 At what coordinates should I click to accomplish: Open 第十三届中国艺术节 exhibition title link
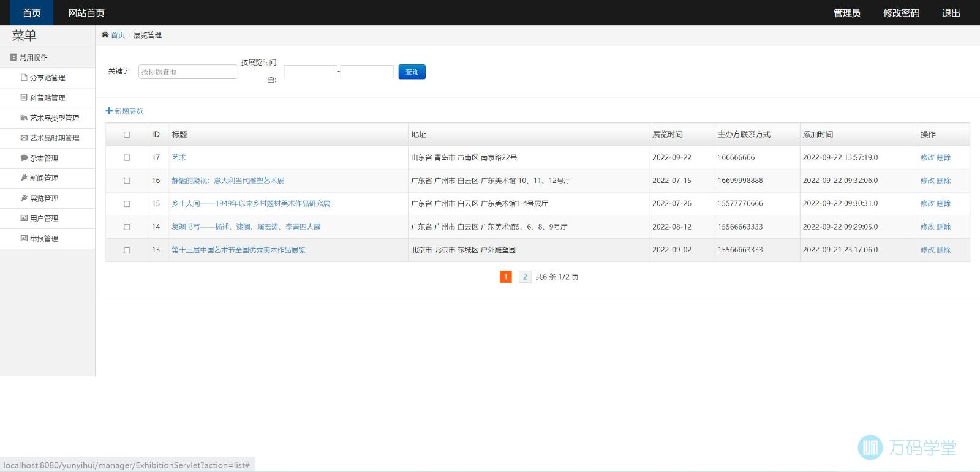point(238,250)
